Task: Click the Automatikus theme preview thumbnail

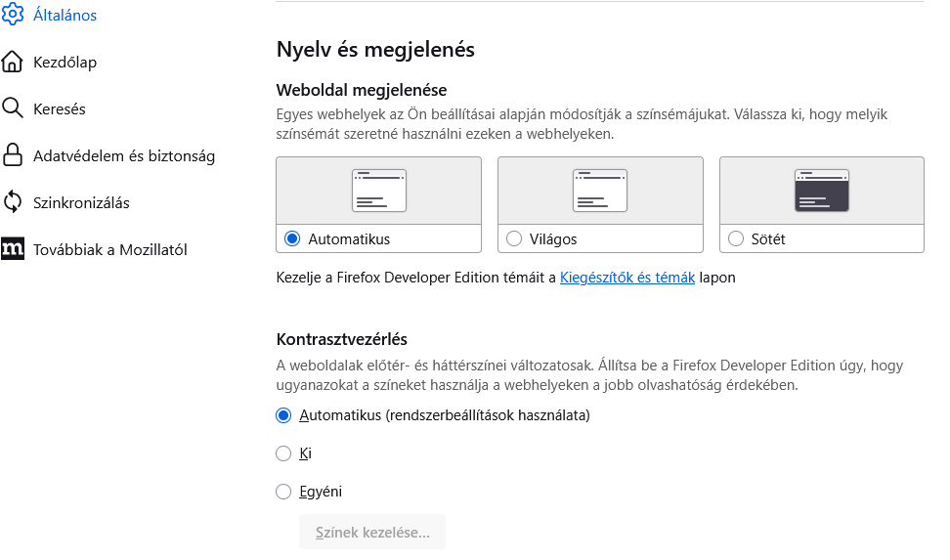Action: coord(379,191)
